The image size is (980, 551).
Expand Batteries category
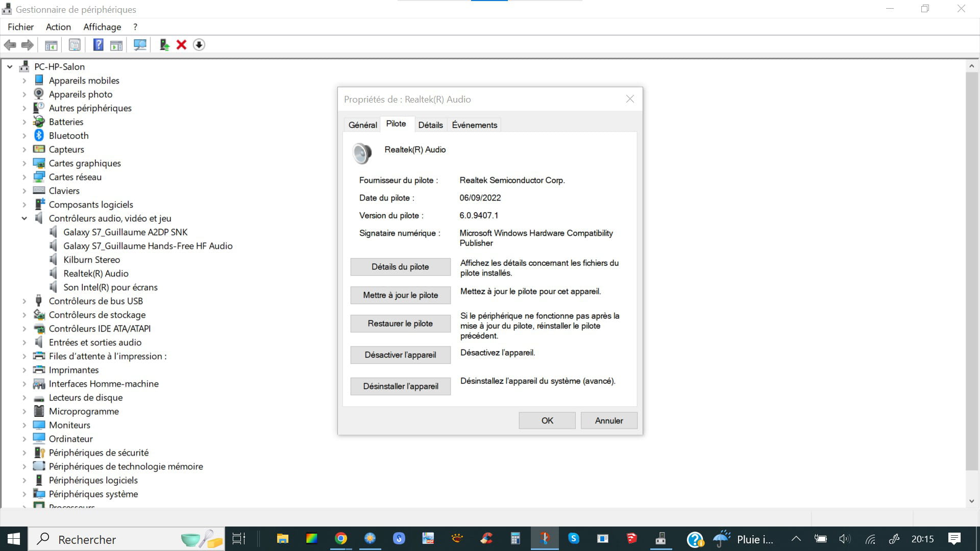tap(24, 122)
